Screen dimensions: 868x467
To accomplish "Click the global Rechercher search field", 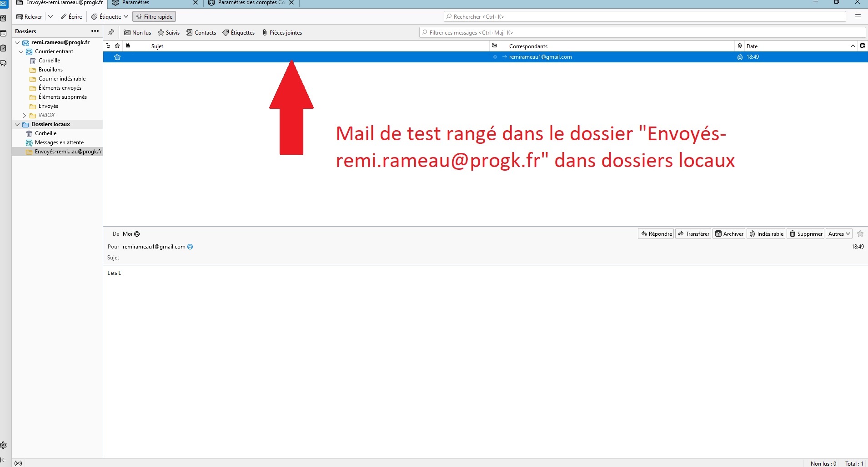I will 645,17.
